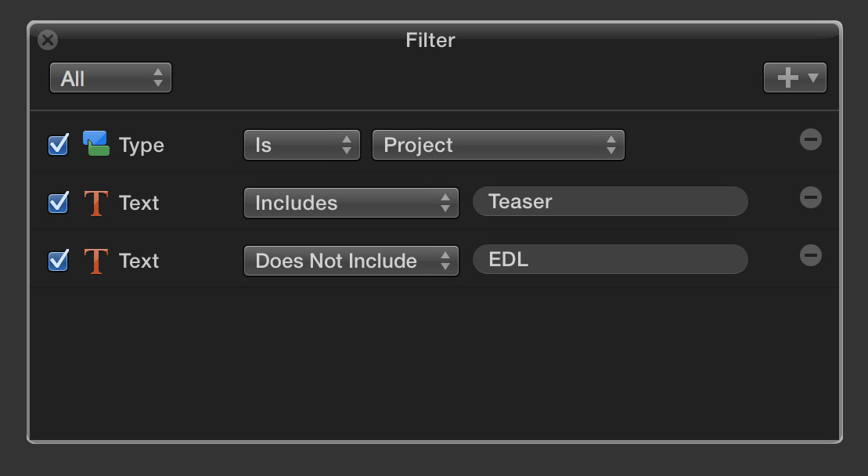Screen dimensions: 868x476
Task: Change the Does Not Include operator dropdown
Action: (x=351, y=261)
